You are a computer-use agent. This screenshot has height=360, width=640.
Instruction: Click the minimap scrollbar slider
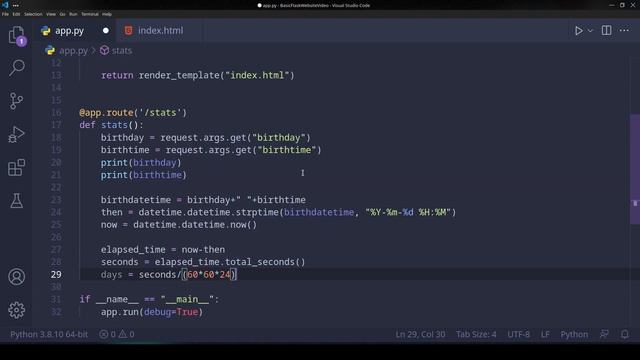(635, 169)
